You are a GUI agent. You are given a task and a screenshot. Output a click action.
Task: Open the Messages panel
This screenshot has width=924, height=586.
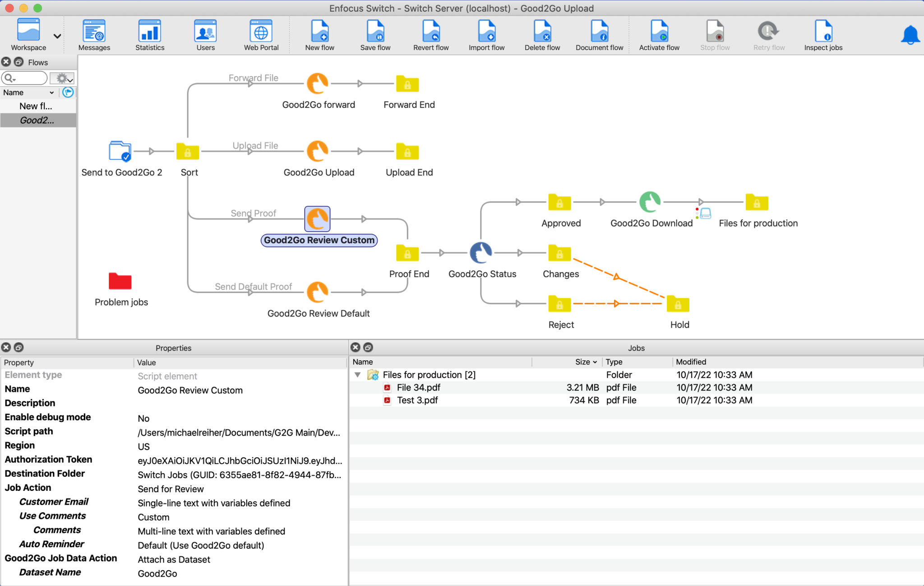coord(93,34)
